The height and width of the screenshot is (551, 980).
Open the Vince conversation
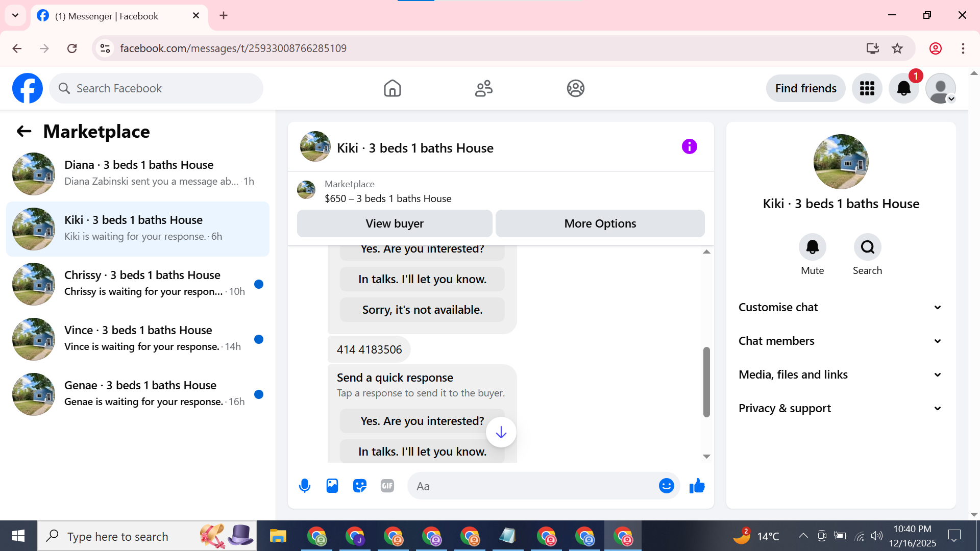(138, 339)
